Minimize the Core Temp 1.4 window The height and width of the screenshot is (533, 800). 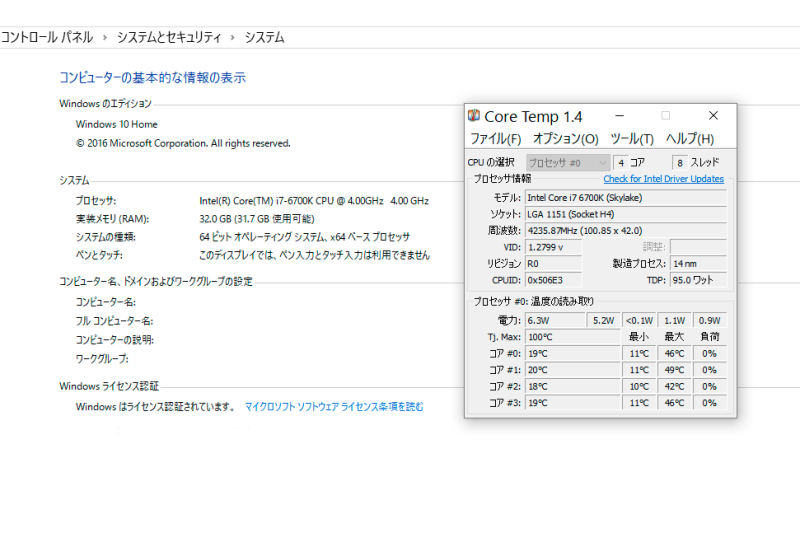619,116
